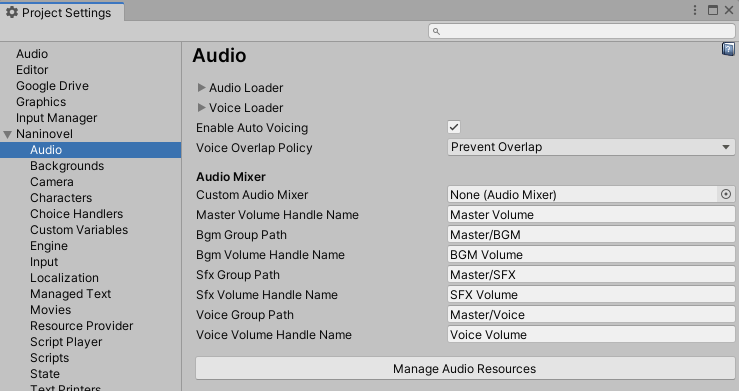The height and width of the screenshot is (391, 739).
Task: Edit the Bgm Group Path field
Action: pos(591,235)
